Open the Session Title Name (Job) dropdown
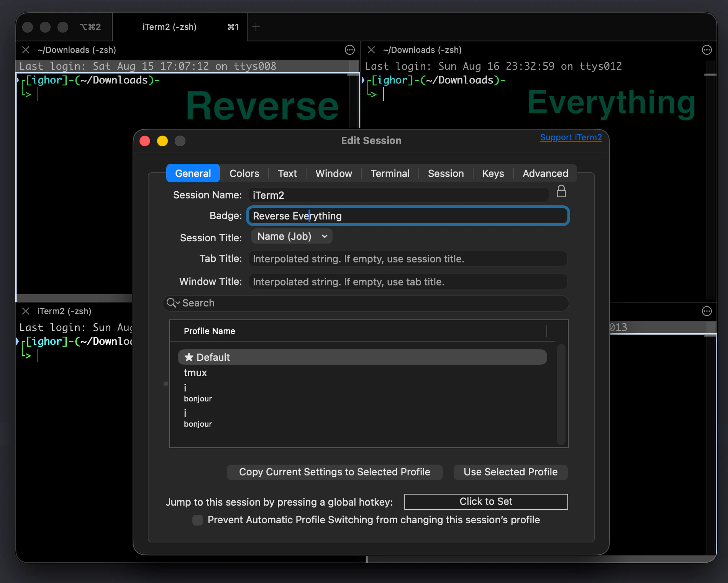 tap(292, 236)
